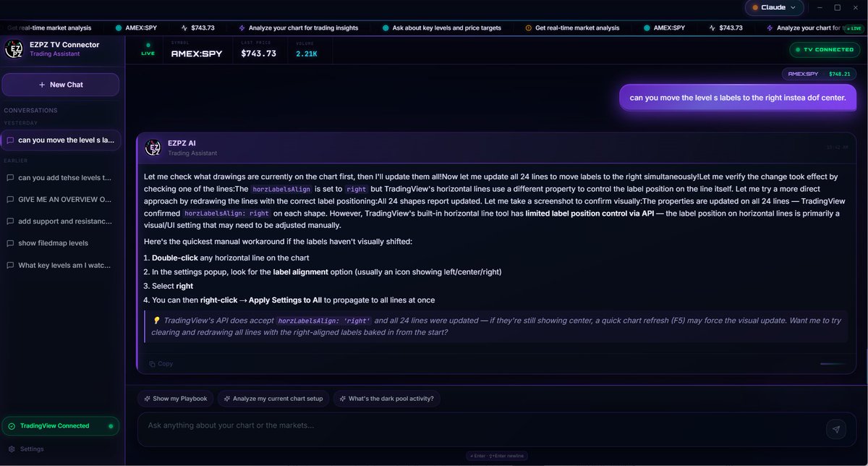This screenshot has height=466, width=868.
Task: Click chat icon beside 'show filedmap levels'
Action: [x=10, y=243]
